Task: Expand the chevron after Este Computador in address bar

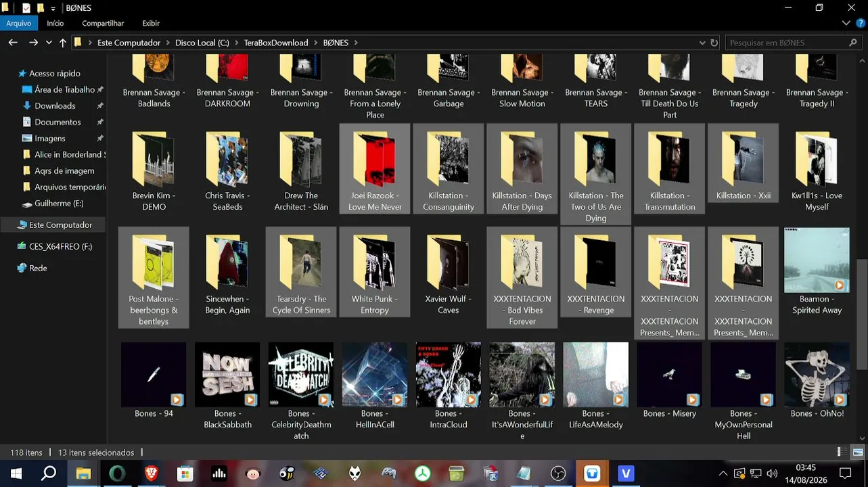Action: (168, 43)
